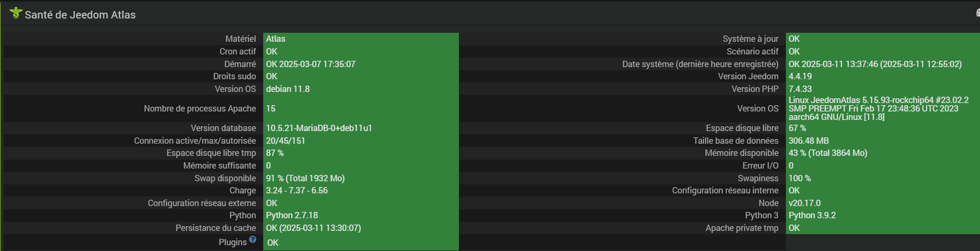
Task: Click the "Taille base de données" value 306.48 MB
Action: coord(809,141)
